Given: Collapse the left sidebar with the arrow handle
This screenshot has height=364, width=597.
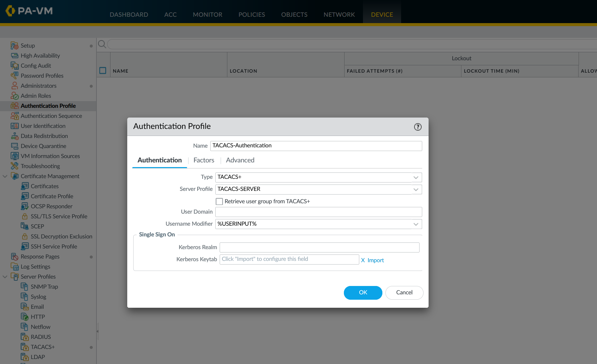Looking at the screenshot, I should pyautogui.click(x=97, y=331).
